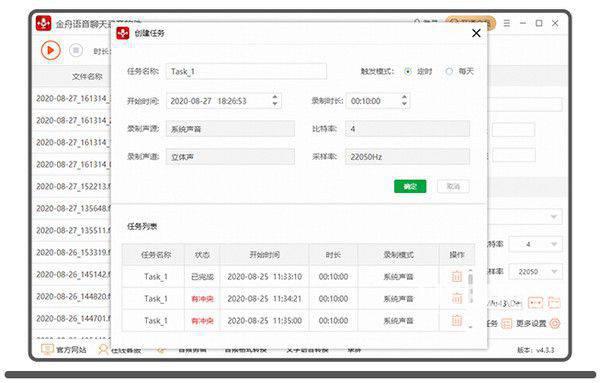Delete the task starting 2020-08-25 11:33:10

click(457, 276)
